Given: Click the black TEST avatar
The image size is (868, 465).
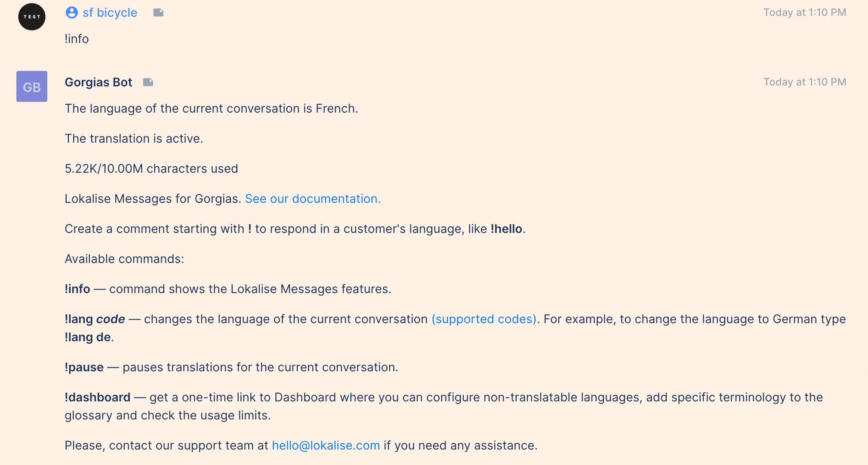Looking at the screenshot, I should (32, 17).
